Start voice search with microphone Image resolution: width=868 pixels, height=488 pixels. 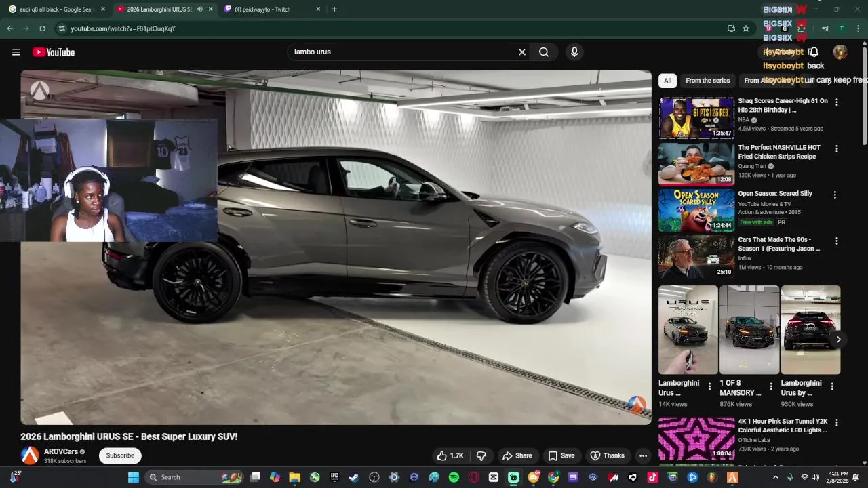click(574, 52)
